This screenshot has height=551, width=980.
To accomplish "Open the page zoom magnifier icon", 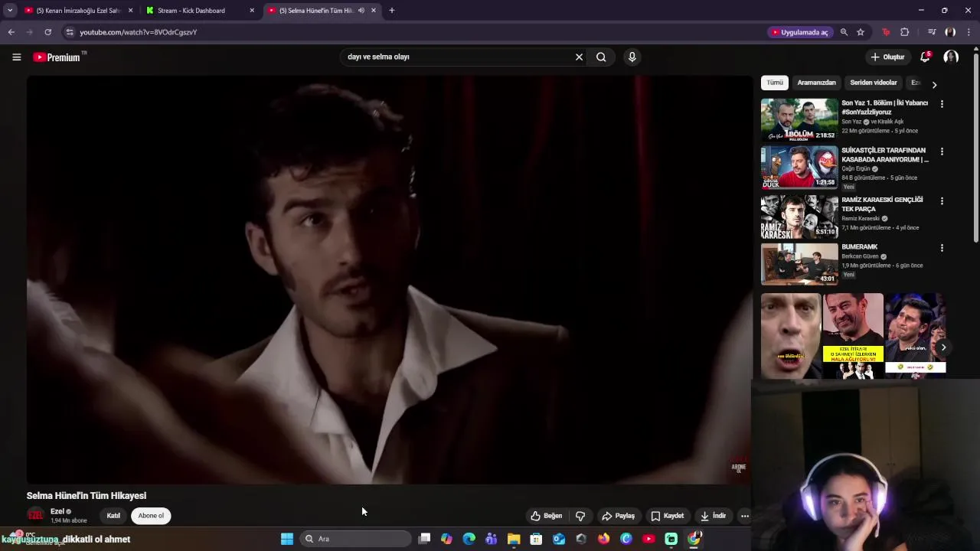I will [x=844, y=32].
